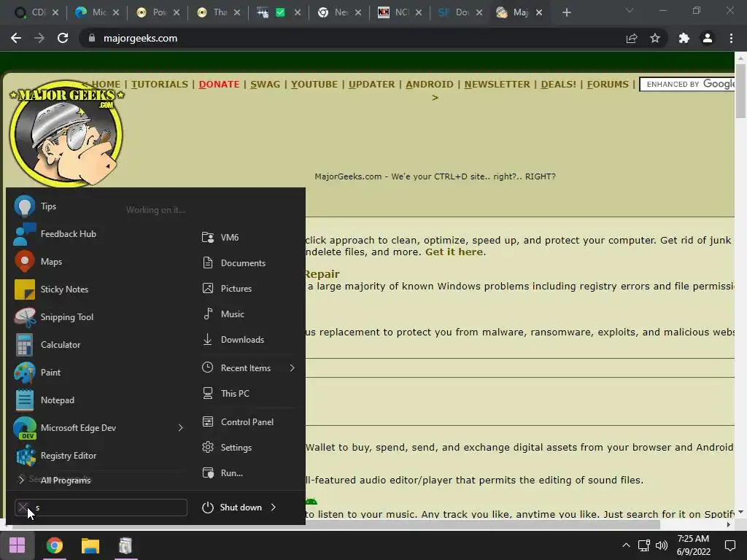747x560 pixels.
Task: Open Chrome three-dot menu
Action: coord(731,38)
